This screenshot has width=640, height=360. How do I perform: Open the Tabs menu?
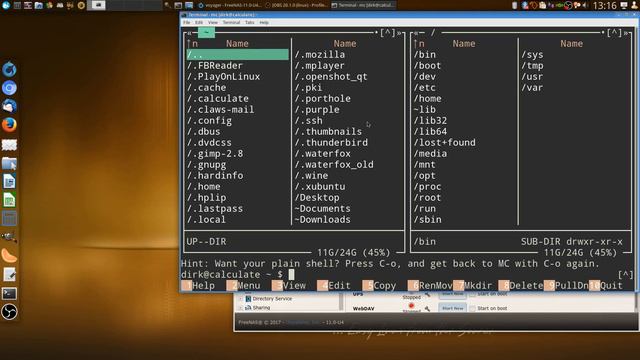[x=249, y=22]
